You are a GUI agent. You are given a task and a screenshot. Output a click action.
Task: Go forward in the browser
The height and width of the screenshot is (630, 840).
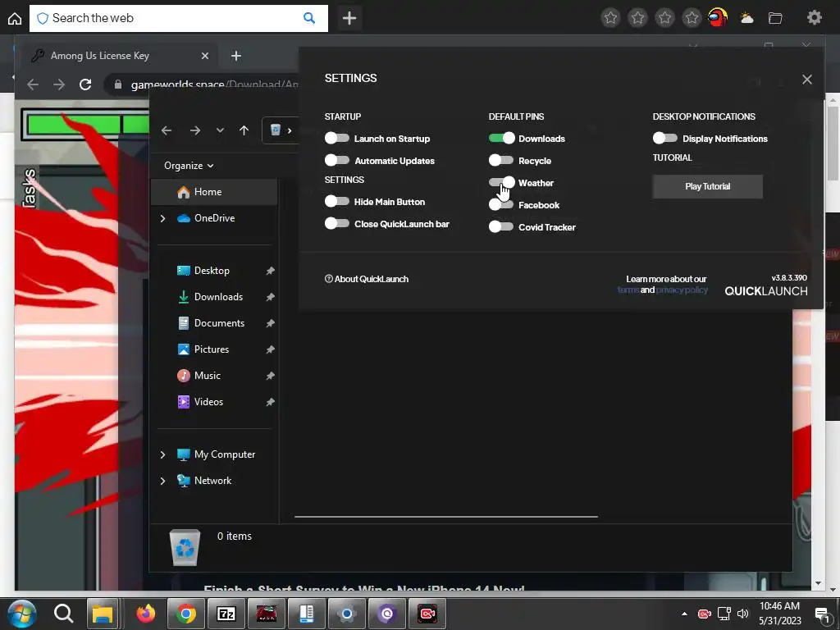59,84
